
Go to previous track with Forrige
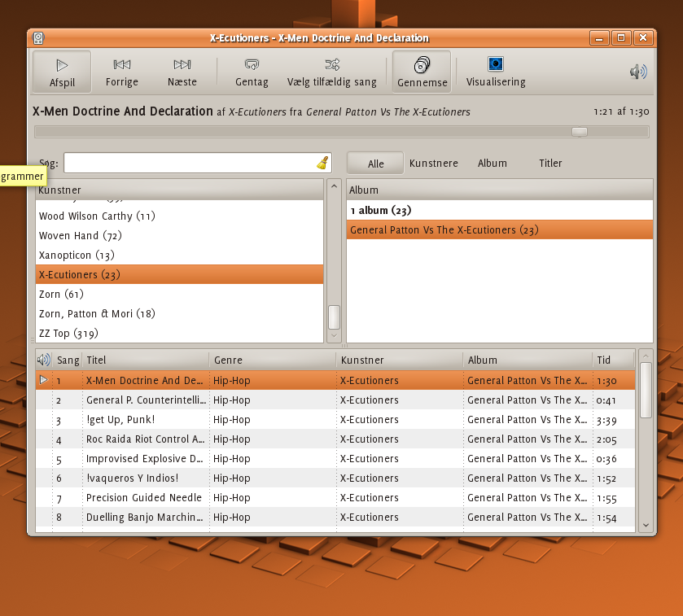pos(121,72)
